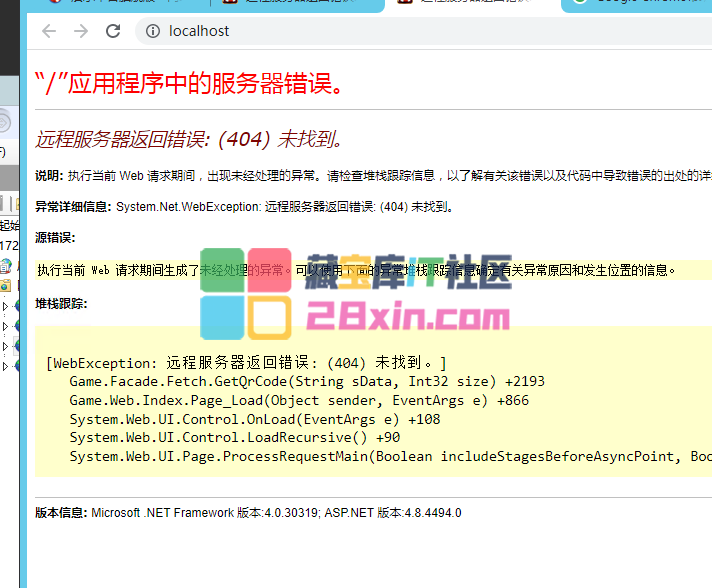Reload the localhost page
This screenshot has width=712, height=588.
(x=113, y=31)
